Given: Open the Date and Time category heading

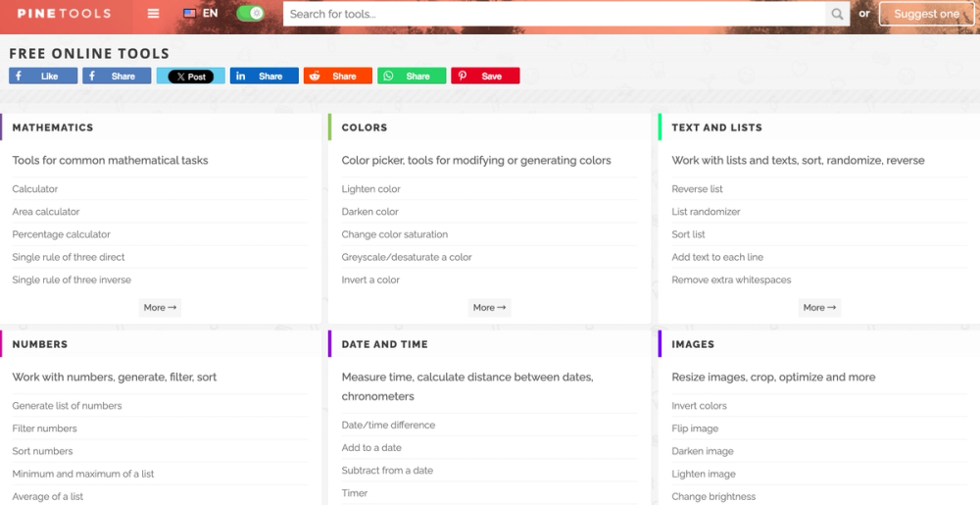Looking at the screenshot, I should tap(384, 344).
